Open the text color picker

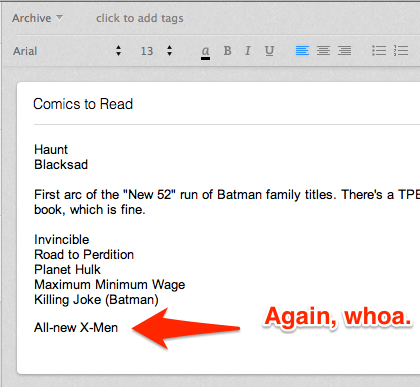tap(205, 52)
